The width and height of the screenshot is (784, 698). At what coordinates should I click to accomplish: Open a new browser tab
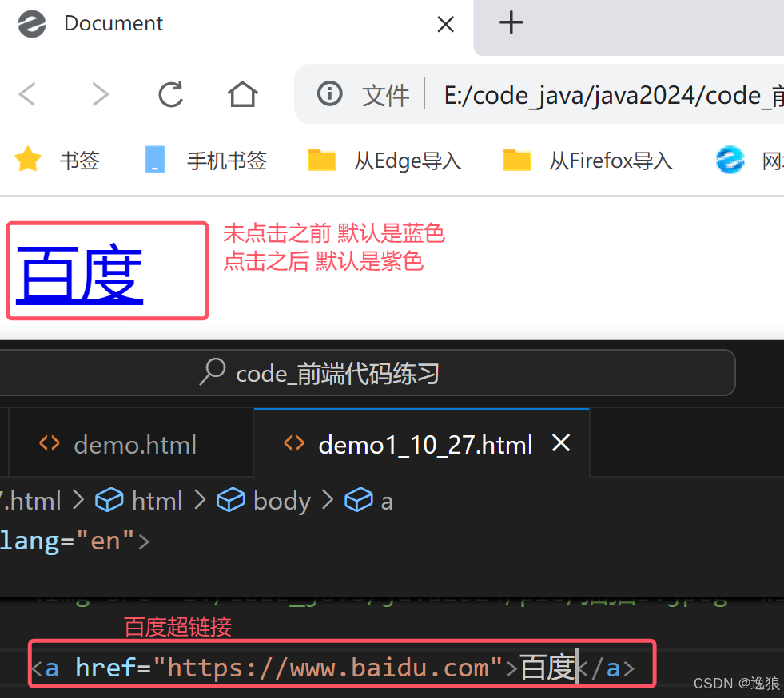(x=511, y=23)
